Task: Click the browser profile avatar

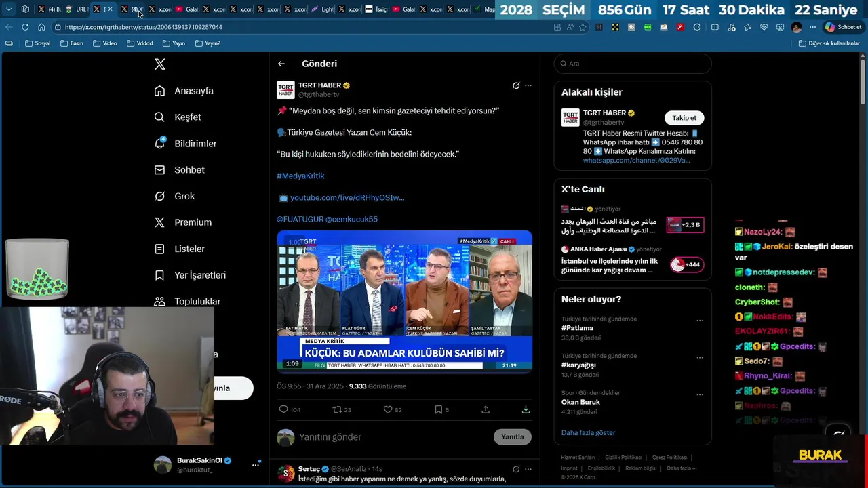Action: (797, 27)
